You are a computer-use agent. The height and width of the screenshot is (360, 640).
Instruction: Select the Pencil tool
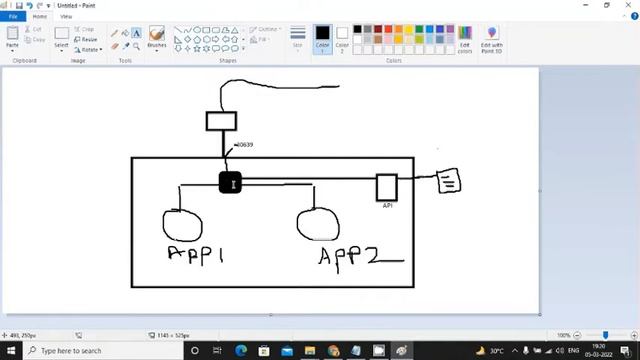pos(115,33)
